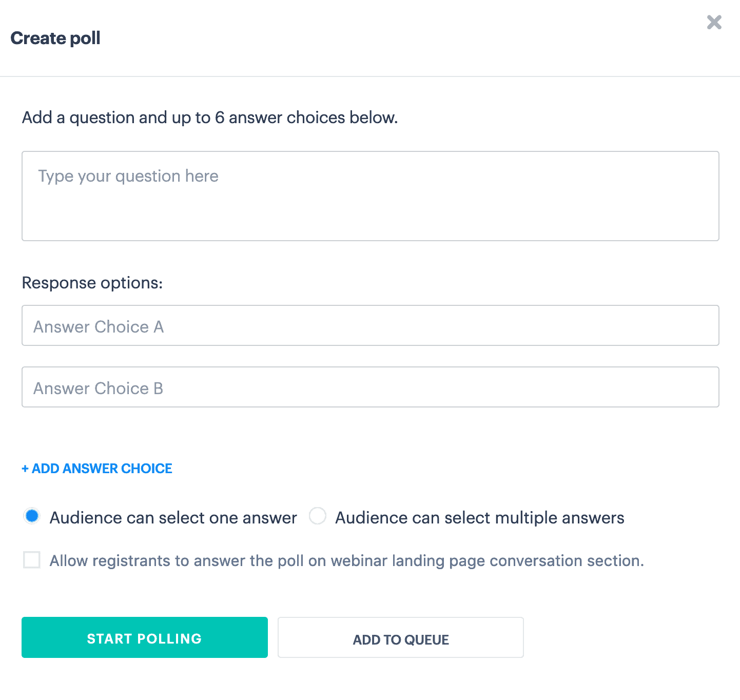Screen dimensions: 740x700
Task: Select 'Audience can select one answer'
Action: (x=32, y=517)
